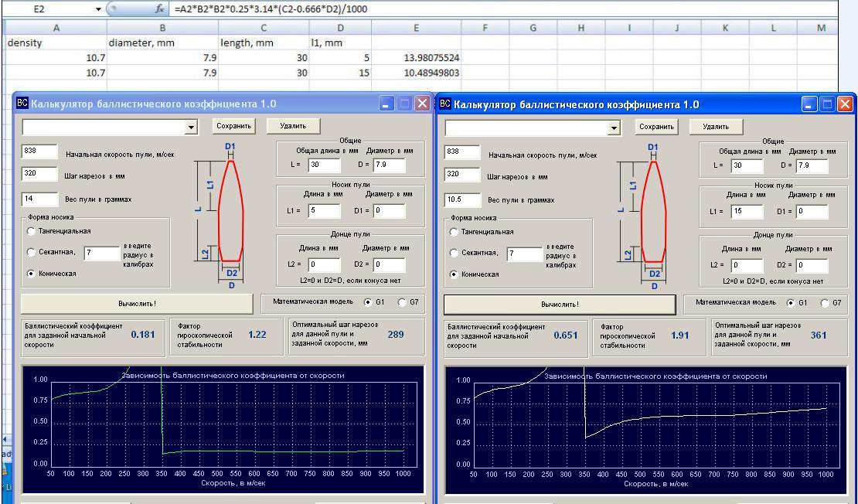The image size is (858, 504).
Task: Close the right ballistic calculator window
Action: click(x=845, y=104)
